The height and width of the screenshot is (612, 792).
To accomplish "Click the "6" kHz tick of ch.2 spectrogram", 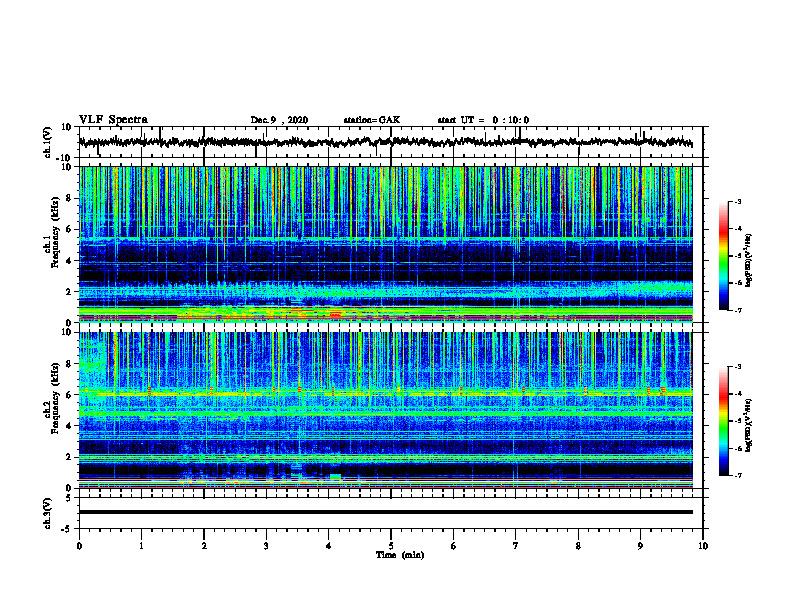I will (70, 395).
